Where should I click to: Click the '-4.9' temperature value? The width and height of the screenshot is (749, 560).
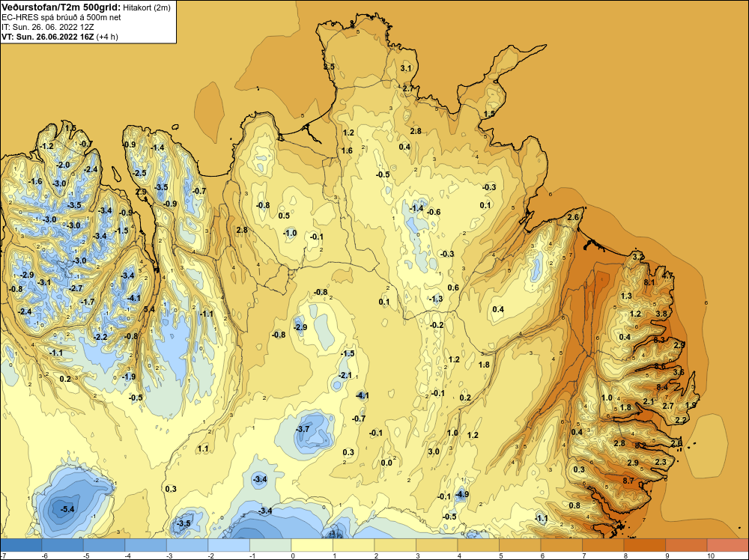tap(462, 494)
